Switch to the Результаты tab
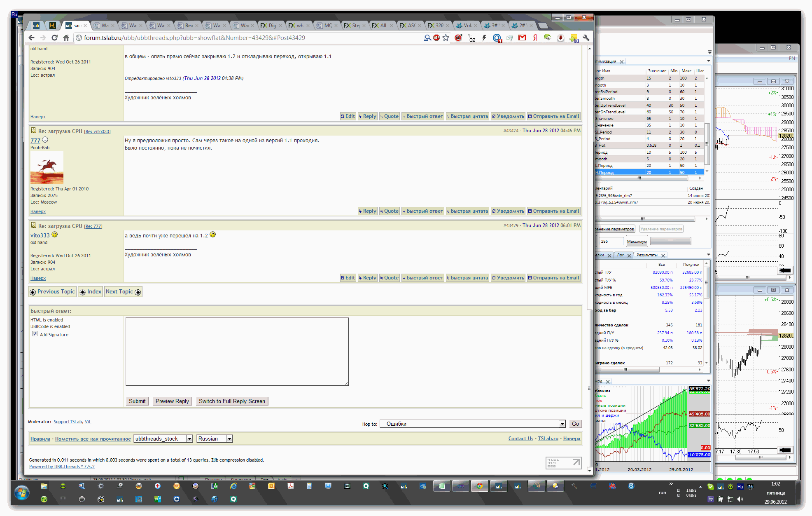Image resolution: width=812 pixels, height=516 pixels. pos(647,255)
